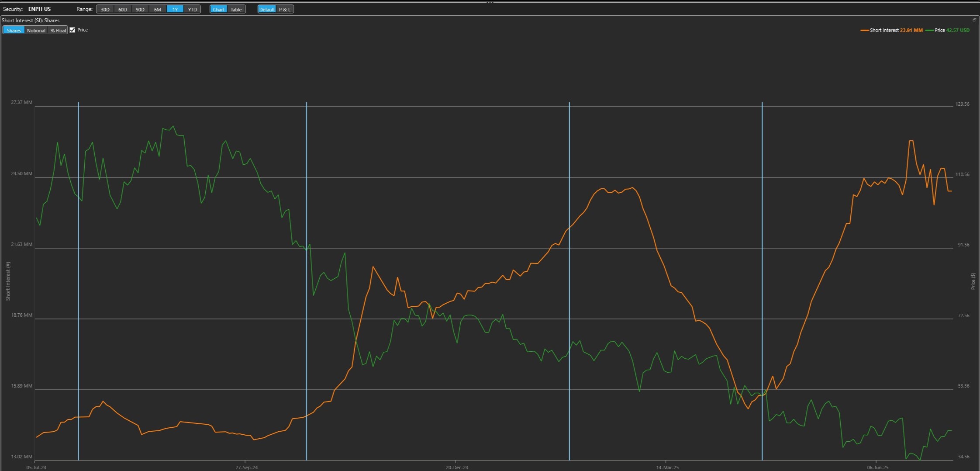Set range to YTD
Screen dimensions: 980x471
193,9
